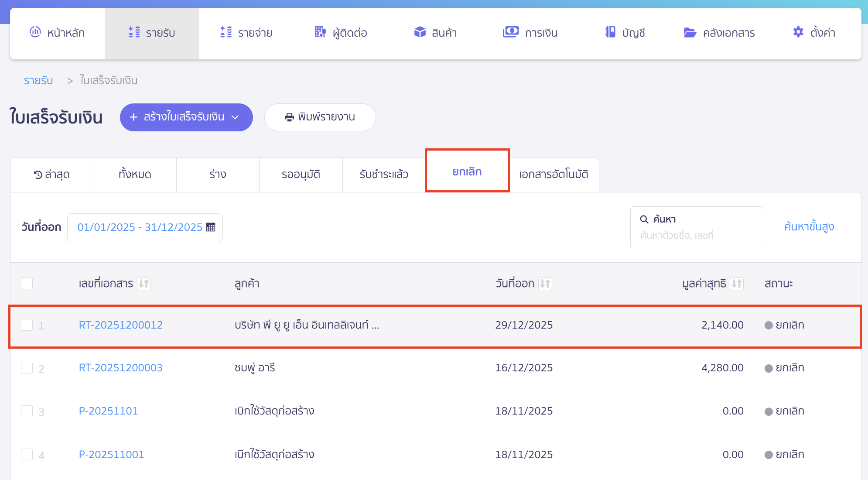Expand the สร้างใบเสร็จรับเงิน dropdown arrow
868x480 pixels.
point(235,117)
